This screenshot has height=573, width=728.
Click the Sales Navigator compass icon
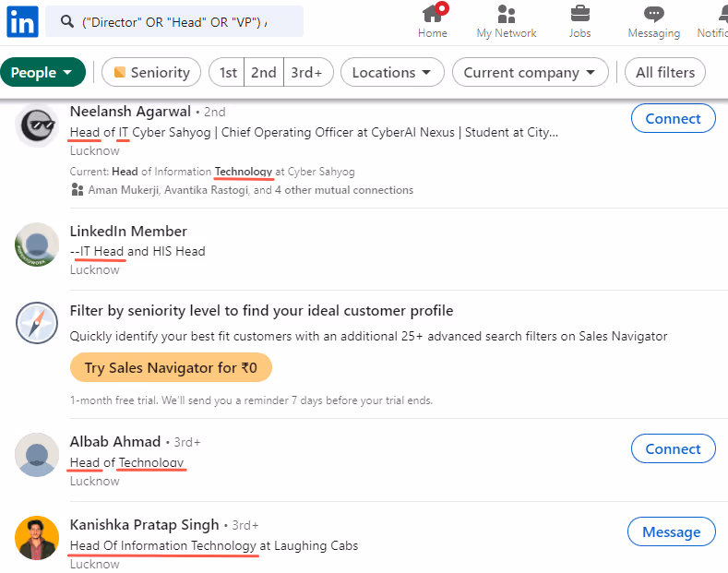(x=37, y=323)
